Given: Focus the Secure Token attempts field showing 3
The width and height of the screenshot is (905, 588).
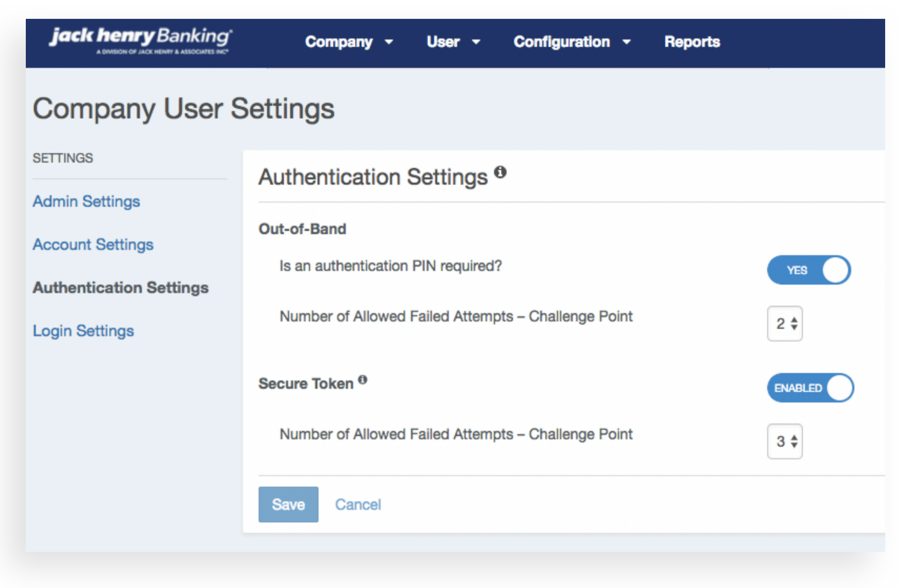Looking at the screenshot, I should point(780,441).
